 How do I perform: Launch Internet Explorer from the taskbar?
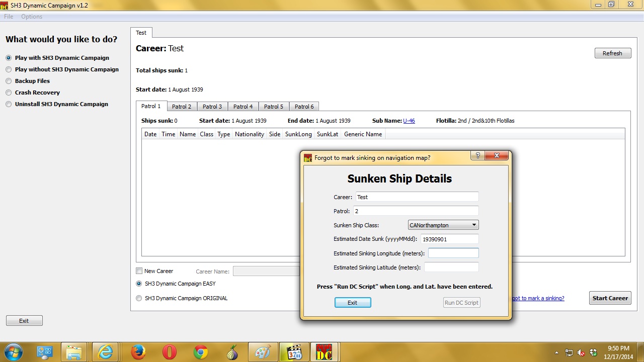[106, 352]
